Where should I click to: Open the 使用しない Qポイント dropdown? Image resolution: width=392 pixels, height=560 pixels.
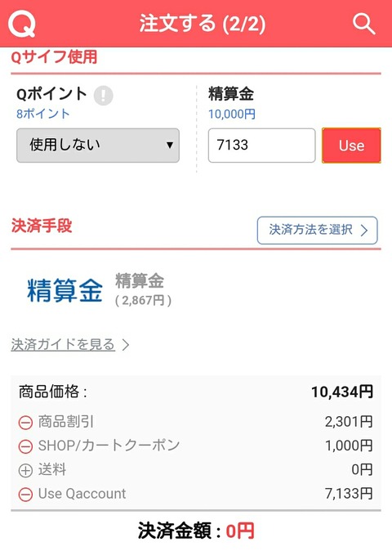98,146
